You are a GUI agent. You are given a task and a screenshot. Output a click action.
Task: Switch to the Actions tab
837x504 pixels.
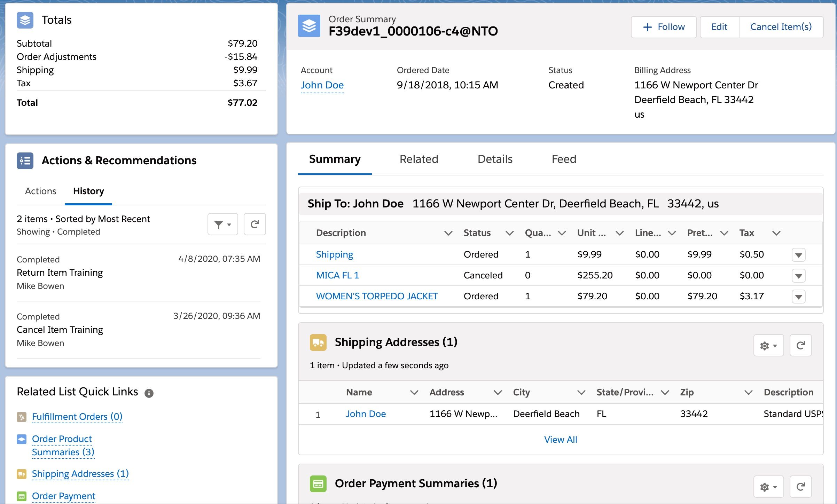[x=40, y=191]
